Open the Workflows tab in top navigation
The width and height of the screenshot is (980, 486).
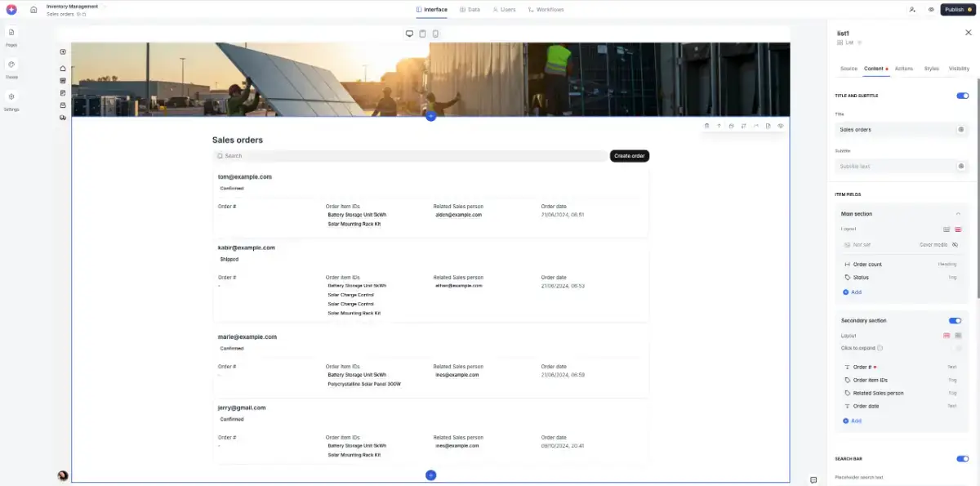tap(546, 10)
